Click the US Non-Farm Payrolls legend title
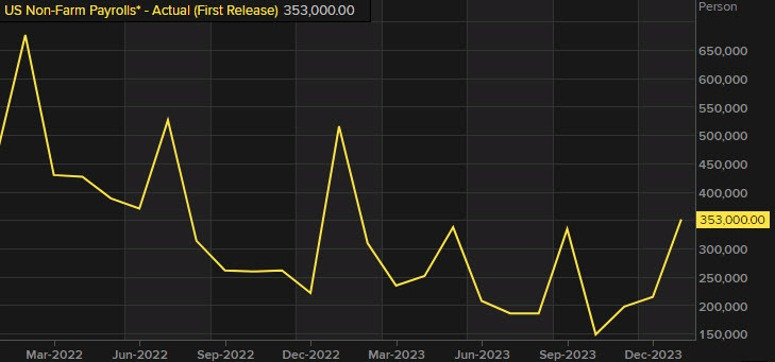Screen dimensions: 775x362 (x=141, y=10)
